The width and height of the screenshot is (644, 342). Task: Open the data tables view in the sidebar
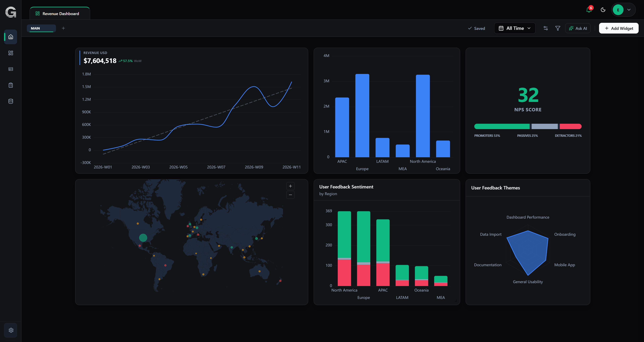click(11, 69)
